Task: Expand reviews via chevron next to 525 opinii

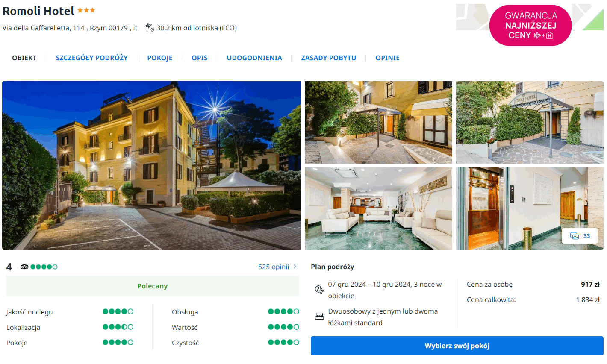Action: pyautogui.click(x=295, y=267)
